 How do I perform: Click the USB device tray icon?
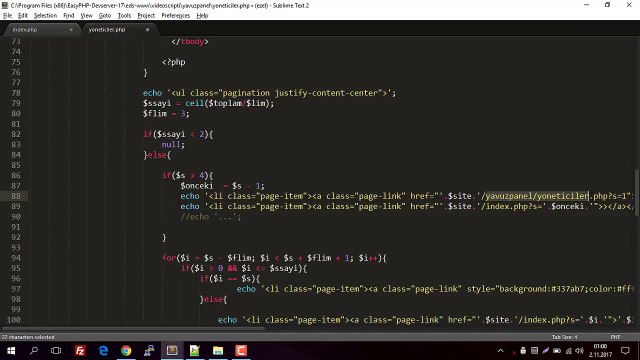[x=523, y=351]
